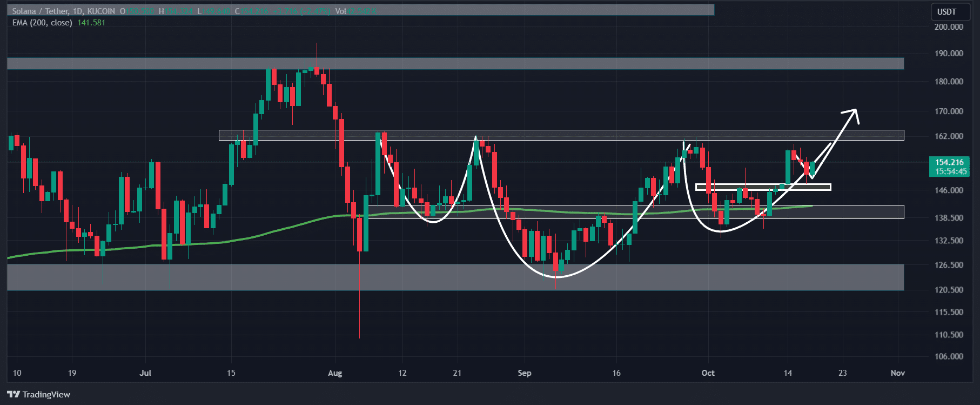Click the Jul date label on time axis
Viewport: 980px width, 405px height.
145,373
